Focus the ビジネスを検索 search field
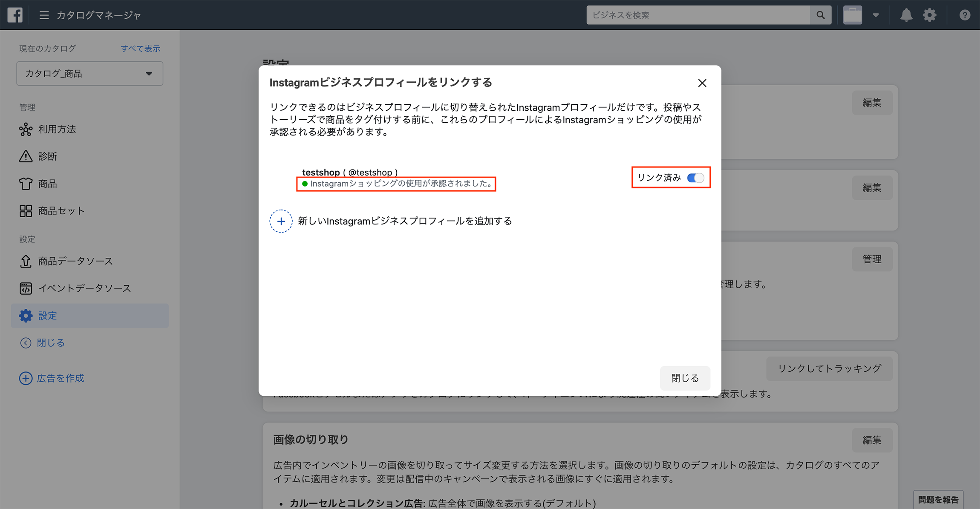The width and height of the screenshot is (980, 509). point(698,15)
